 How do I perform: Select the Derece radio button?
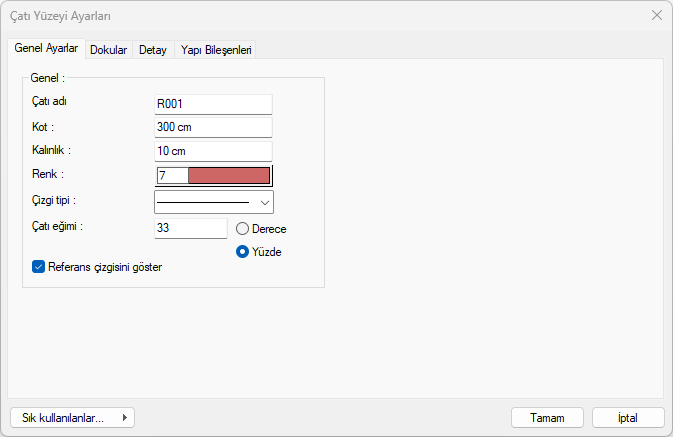pos(243,229)
